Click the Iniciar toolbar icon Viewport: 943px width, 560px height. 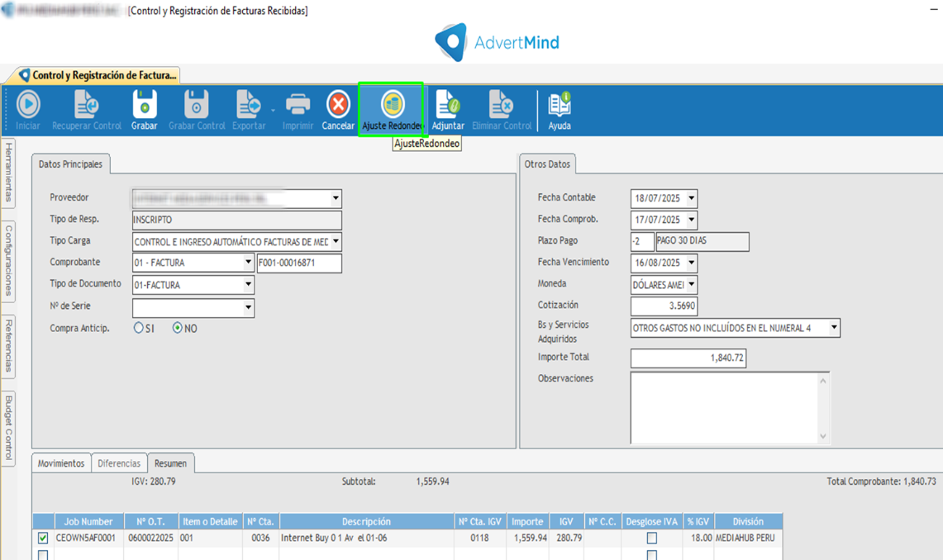(27, 105)
